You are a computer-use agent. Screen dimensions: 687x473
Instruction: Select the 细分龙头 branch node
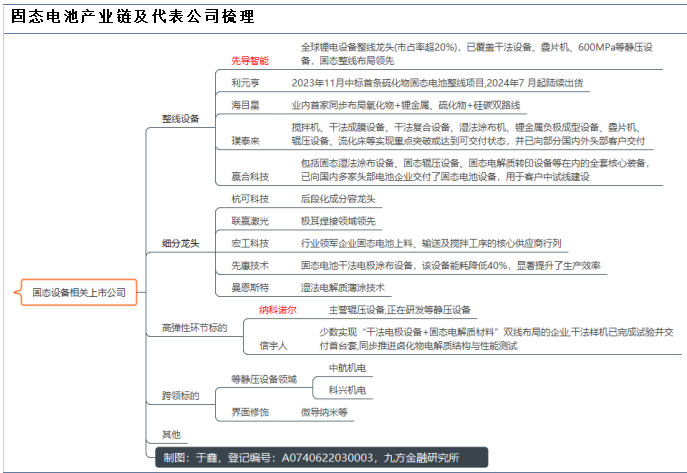(x=181, y=244)
